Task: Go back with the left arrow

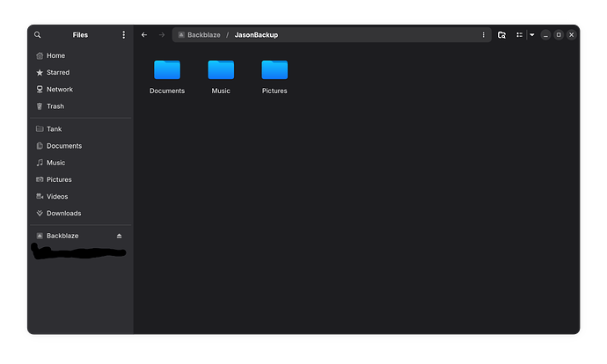Action: tap(144, 35)
